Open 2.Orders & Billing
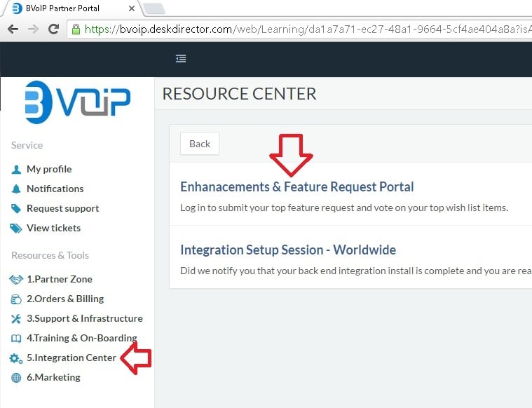Screen dimensions: 532x408 [65, 299]
